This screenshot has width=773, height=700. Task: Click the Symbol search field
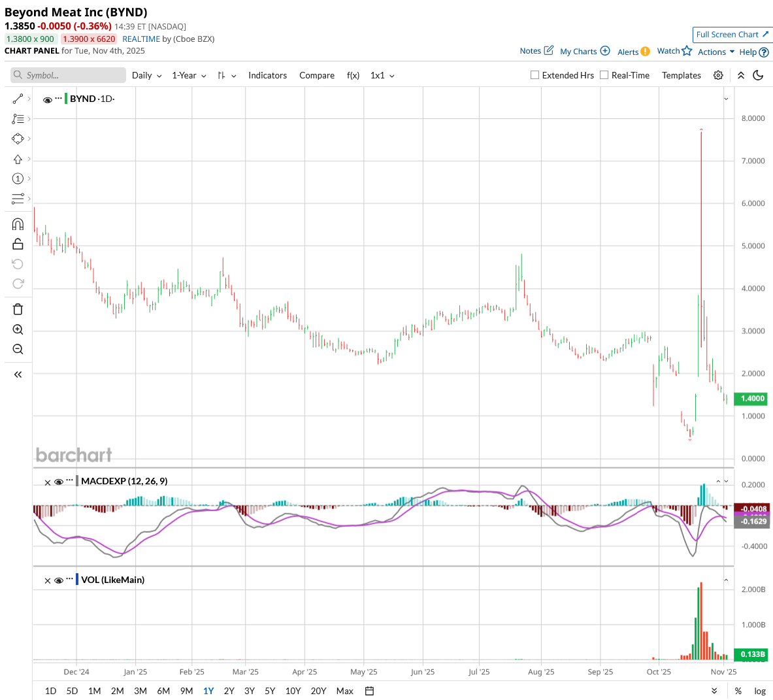click(x=68, y=75)
